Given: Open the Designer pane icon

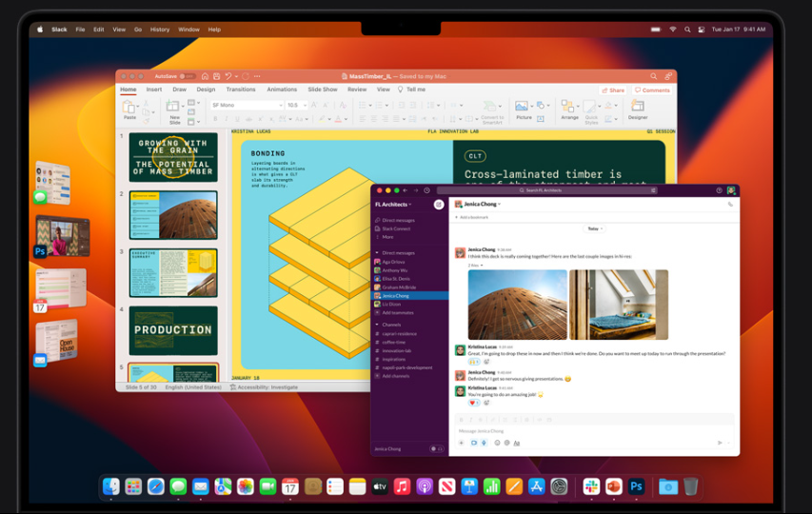Looking at the screenshot, I should pos(638,106).
